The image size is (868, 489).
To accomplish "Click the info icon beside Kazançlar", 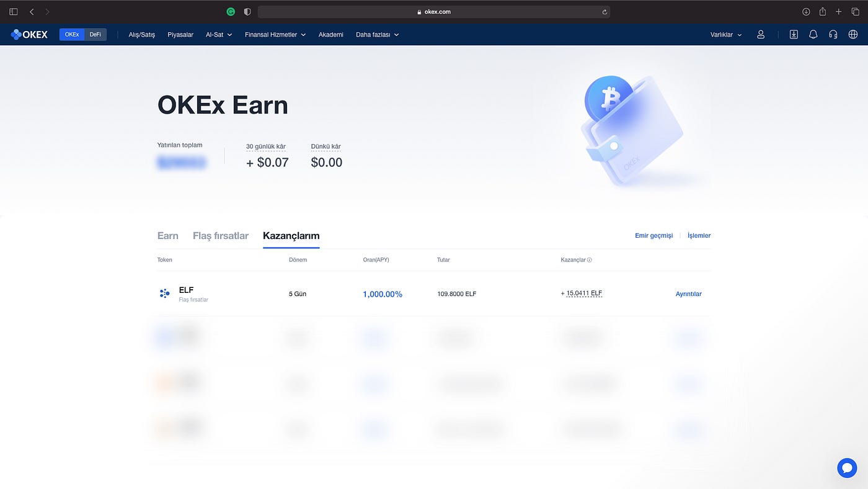I will 590,260.
